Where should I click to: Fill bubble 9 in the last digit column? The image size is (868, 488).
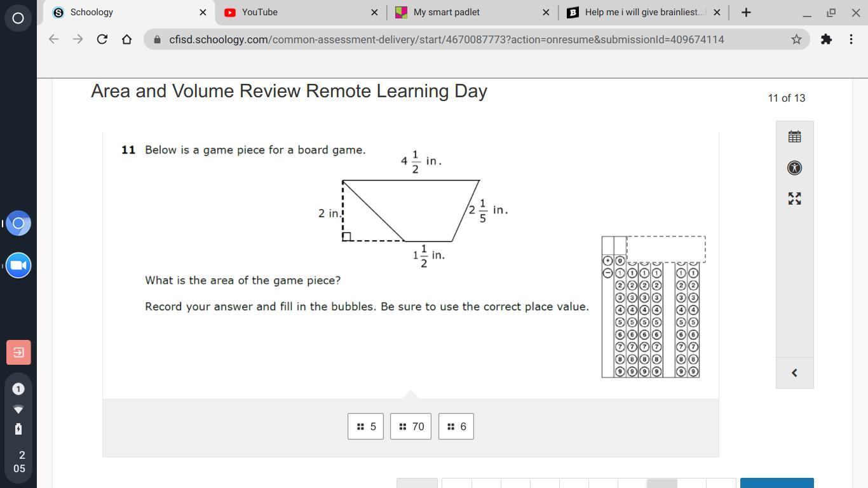click(x=693, y=371)
